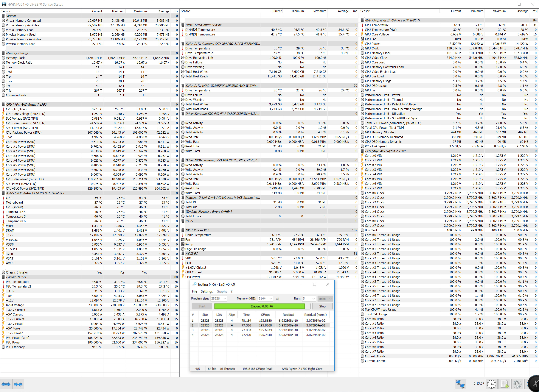Image resolution: width=539 pixels, height=392 pixels.
Task: Click the All memory link
Action: coord(277,299)
